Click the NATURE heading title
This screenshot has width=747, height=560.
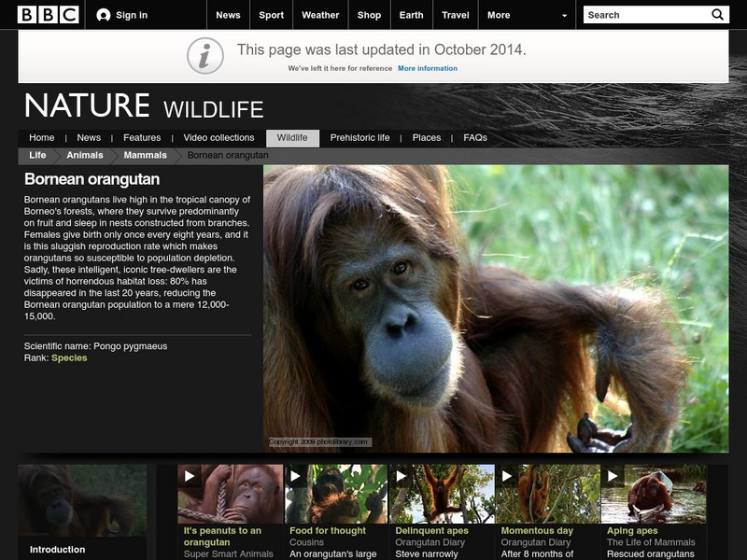[x=87, y=105]
